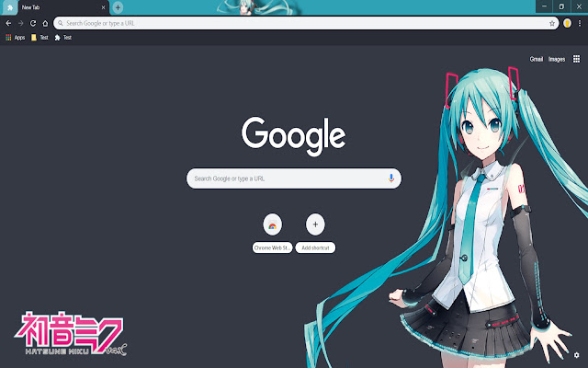Minimize the browser window
Image resolution: width=588 pixels, height=368 pixels.
coord(544,6)
